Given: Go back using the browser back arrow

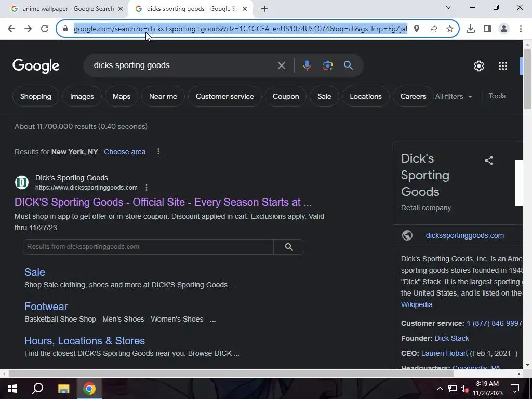Looking at the screenshot, I should coord(11,29).
